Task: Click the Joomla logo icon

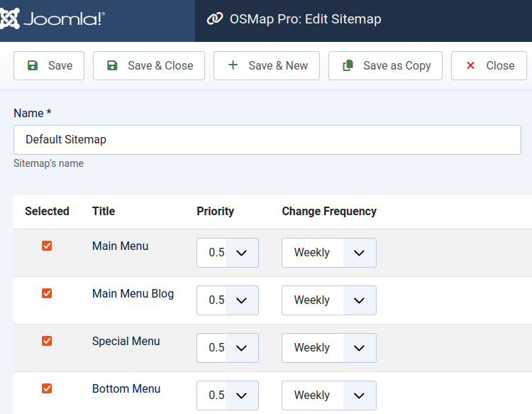Action: [x=9, y=18]
